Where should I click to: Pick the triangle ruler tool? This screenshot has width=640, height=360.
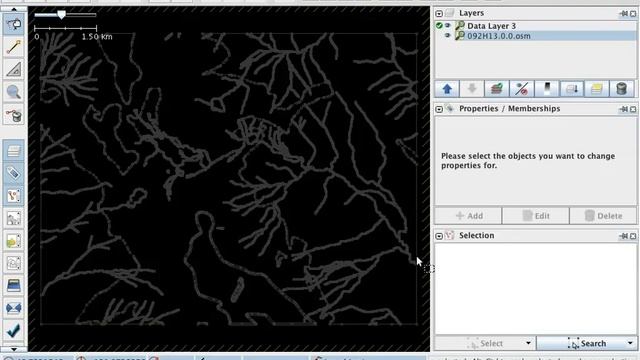(14, 69)
